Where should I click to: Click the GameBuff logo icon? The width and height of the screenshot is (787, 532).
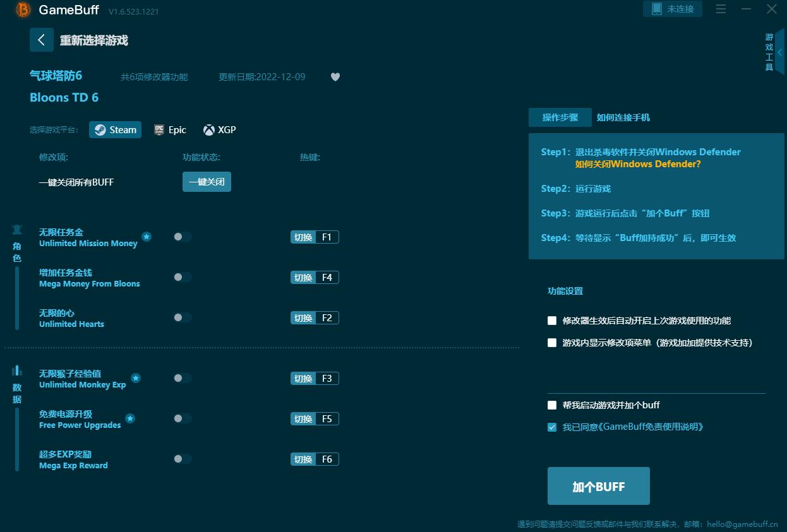[23, 9]
